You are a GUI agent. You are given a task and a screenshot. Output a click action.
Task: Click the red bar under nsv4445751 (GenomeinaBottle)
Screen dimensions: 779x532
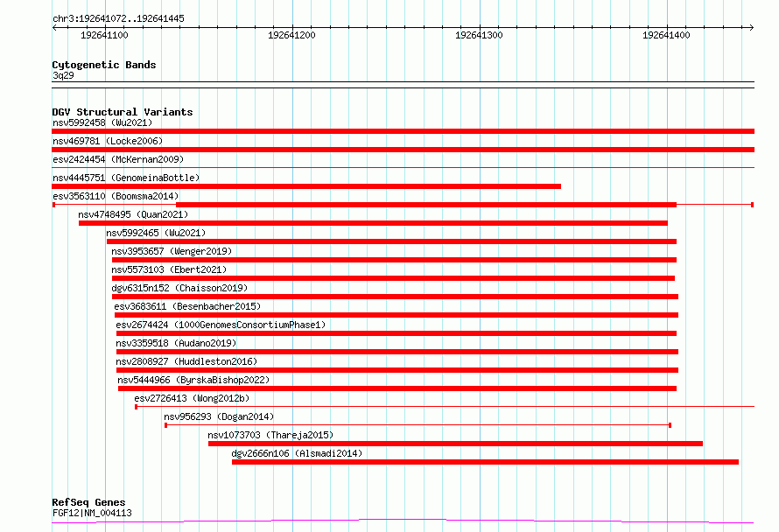306,186
